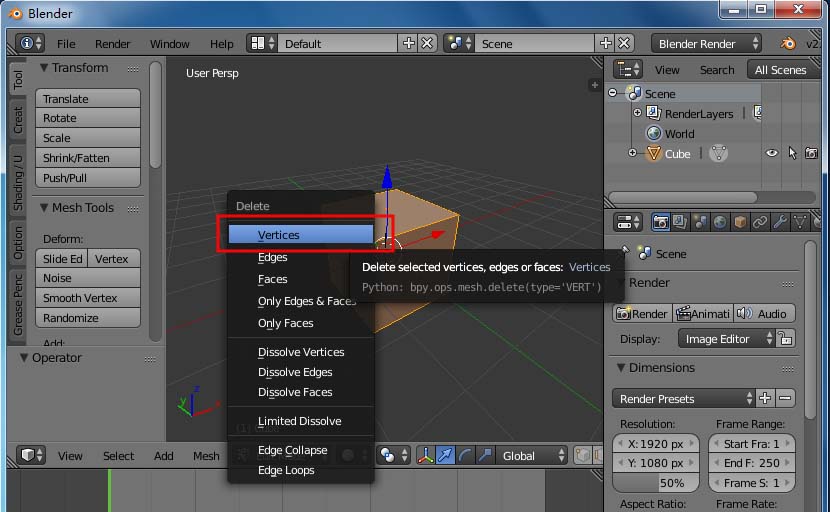Toggle Cube visibility eye in outliner
Viewport: 830px width, 512px height.
pyautogui.click(x=772, y=154)
